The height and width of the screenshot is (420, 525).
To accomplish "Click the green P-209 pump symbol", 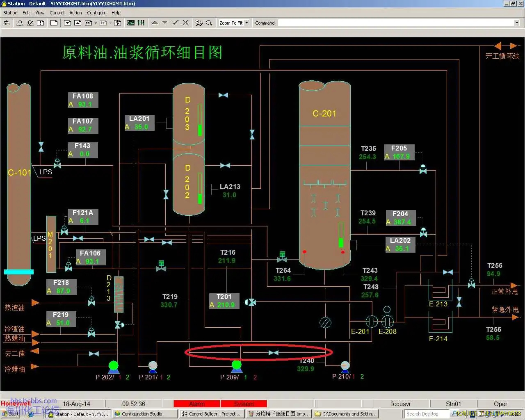I will (x=237, y=365).
